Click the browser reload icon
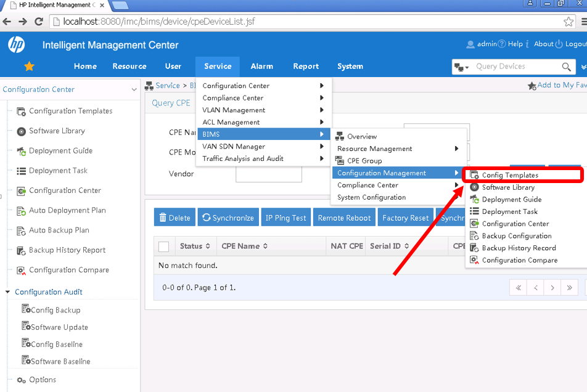The height and width of the screenshot is (392, 587). click(39, 22)
